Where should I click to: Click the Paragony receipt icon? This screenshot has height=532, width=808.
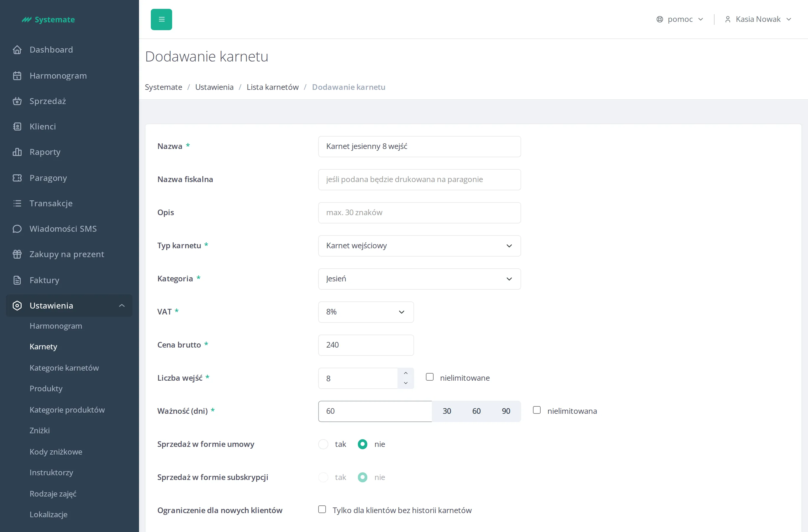point(17,178)
